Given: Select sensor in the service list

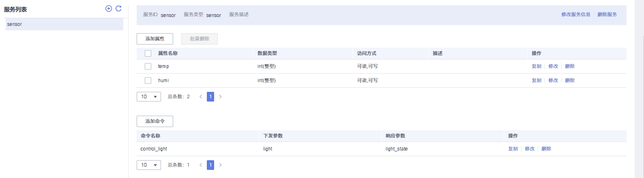Looking at the screenshot, I should point(64,24).
